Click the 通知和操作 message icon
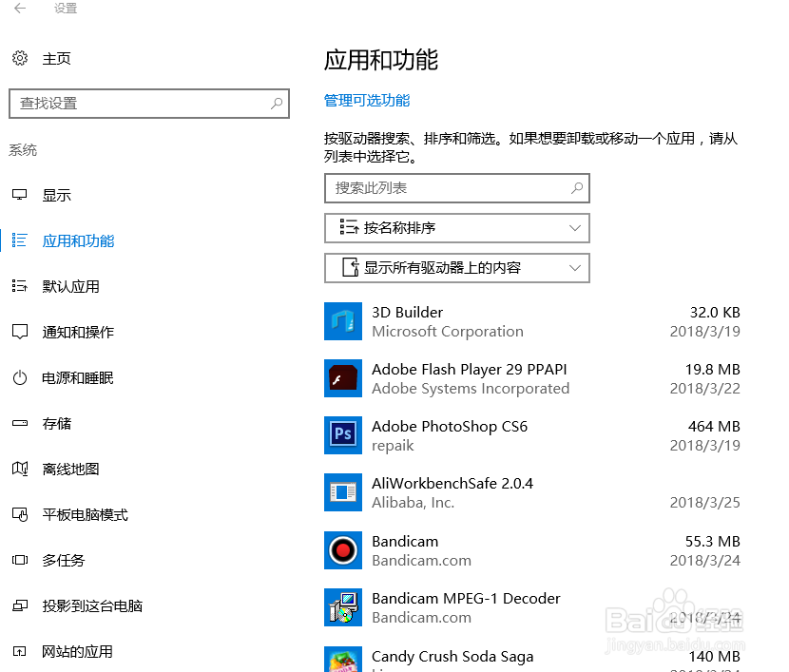 pos(20,332)
